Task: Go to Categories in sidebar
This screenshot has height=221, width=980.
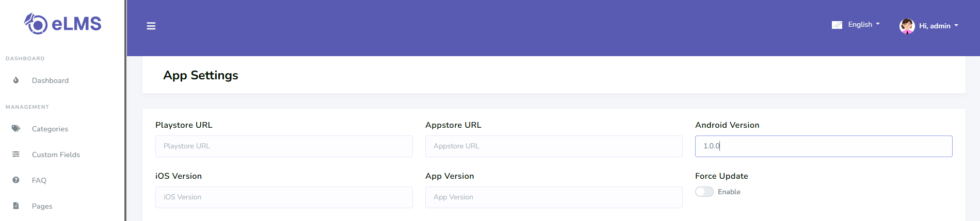Action: (50, 129)
